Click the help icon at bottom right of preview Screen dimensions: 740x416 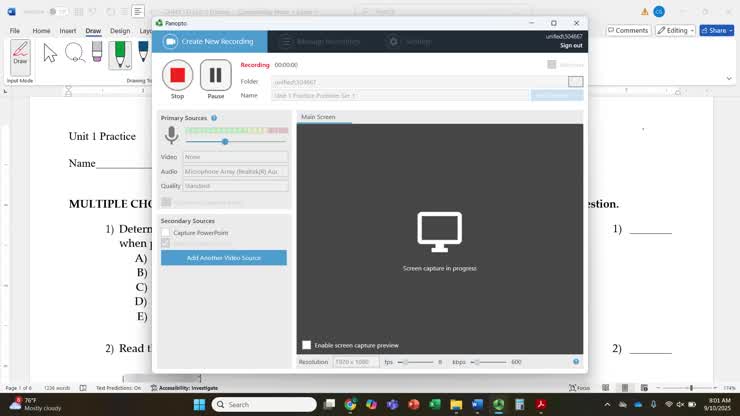click(x=576, y=361)
